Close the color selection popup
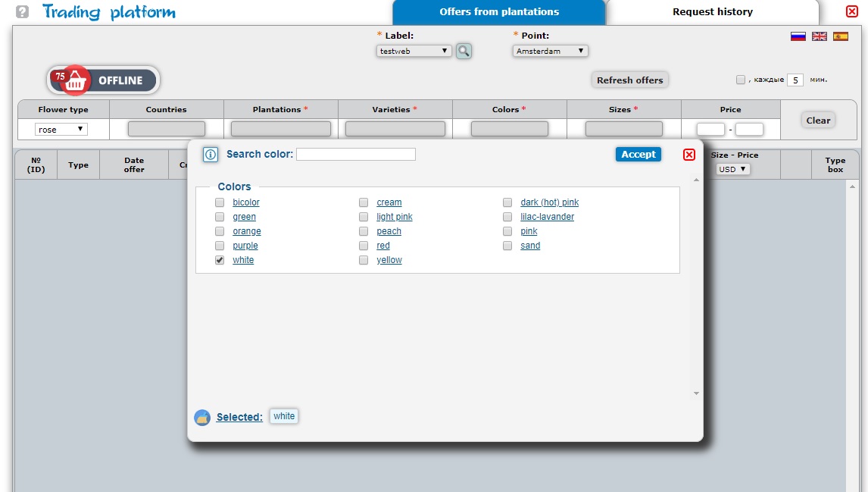The image size is (868, 492). click(688, 155)
